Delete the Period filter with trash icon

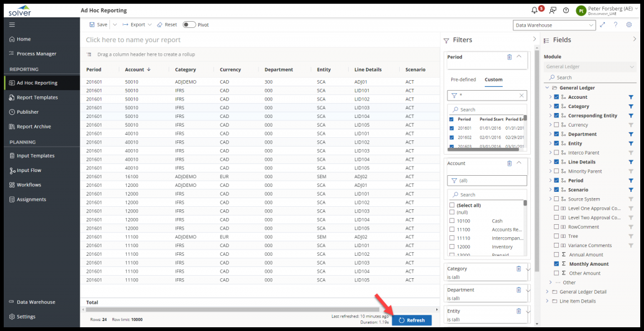(x=510, y=57)
